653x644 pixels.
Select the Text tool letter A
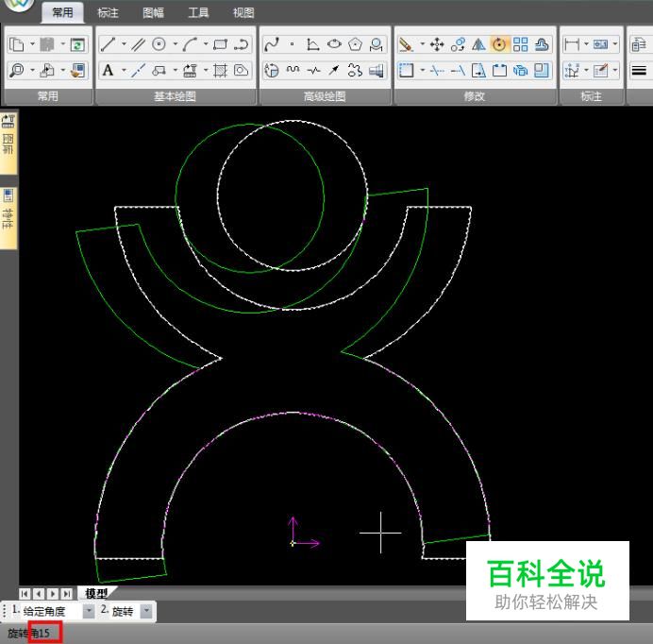[108, 70]
